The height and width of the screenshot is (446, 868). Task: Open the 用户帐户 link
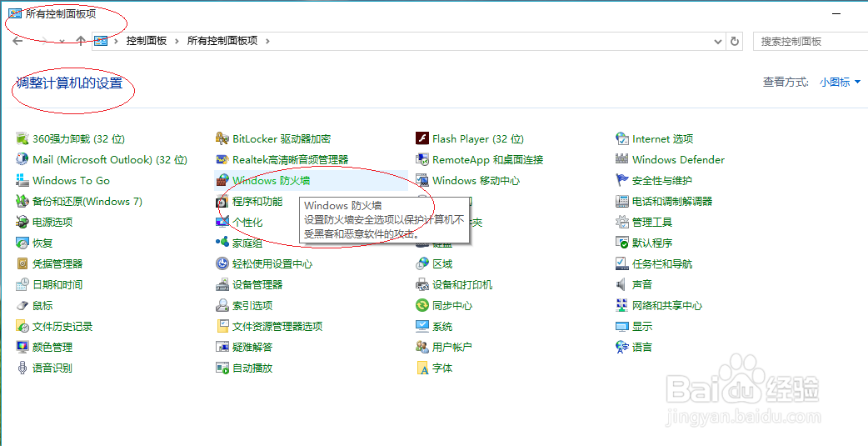452,348
